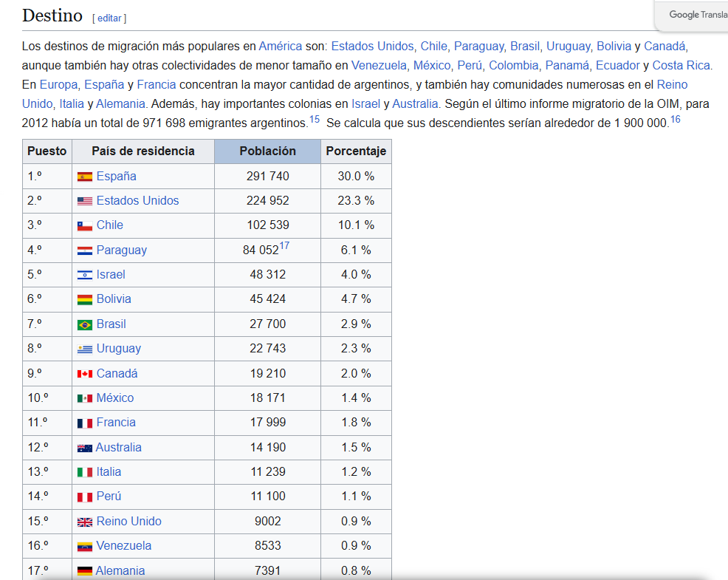Viewport: 728px width, 580px height.
Task: Click the Paraguay flag icon
Action: pos(84,250)
